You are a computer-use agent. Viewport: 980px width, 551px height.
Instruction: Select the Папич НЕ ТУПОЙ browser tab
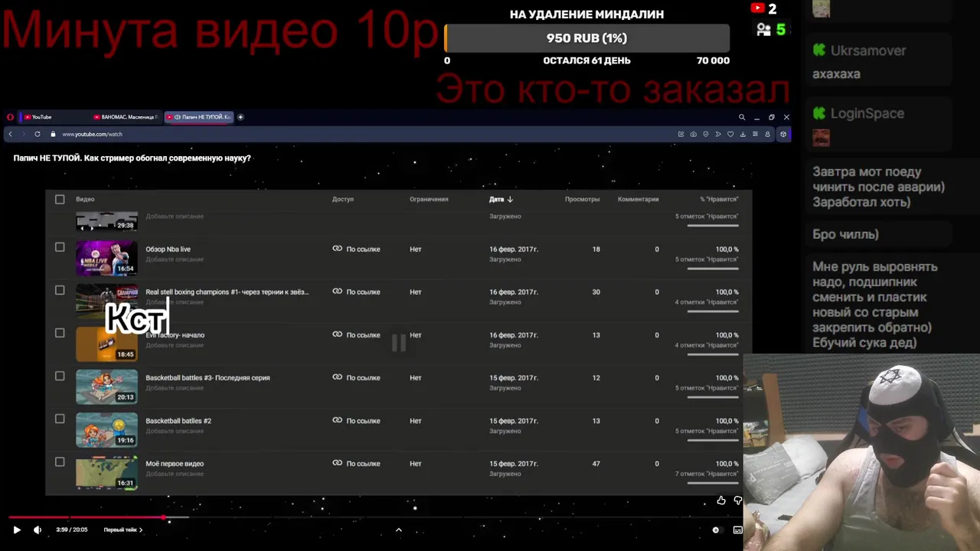[x=201, y=117]
